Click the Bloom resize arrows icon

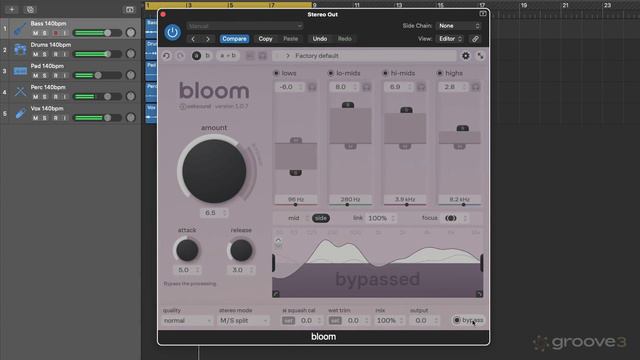pos(480,56)
